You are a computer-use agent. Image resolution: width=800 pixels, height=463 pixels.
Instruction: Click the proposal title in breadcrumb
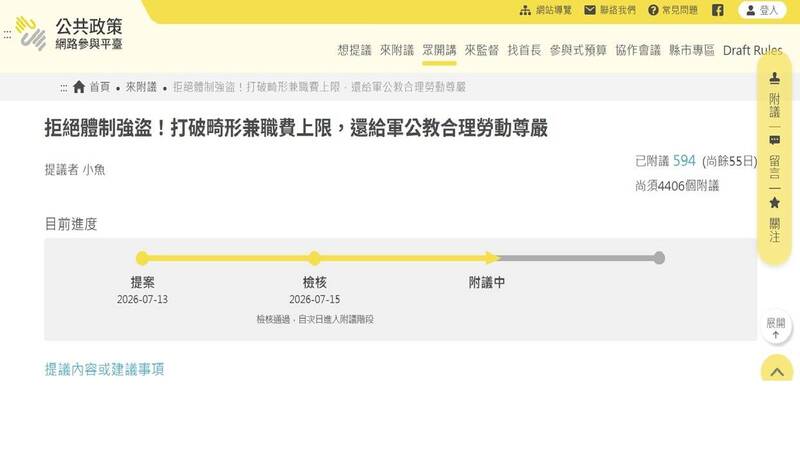[x=319, y=87]
